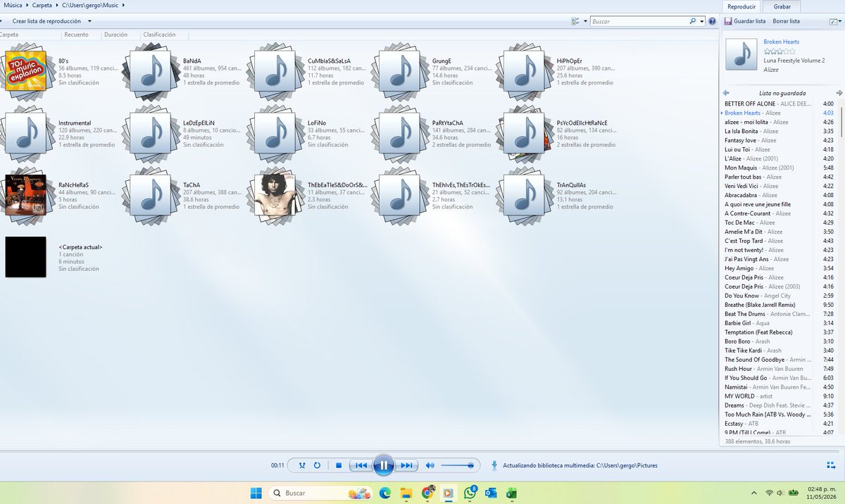
Task: Open the TaChA folder icon
Action: tap(150, 195)
